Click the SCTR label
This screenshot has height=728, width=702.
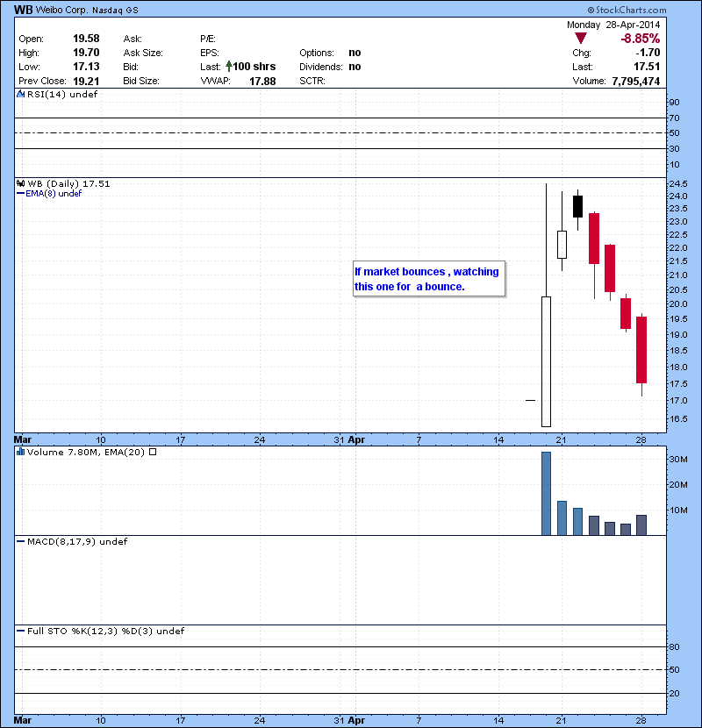(x=312, y=82)
